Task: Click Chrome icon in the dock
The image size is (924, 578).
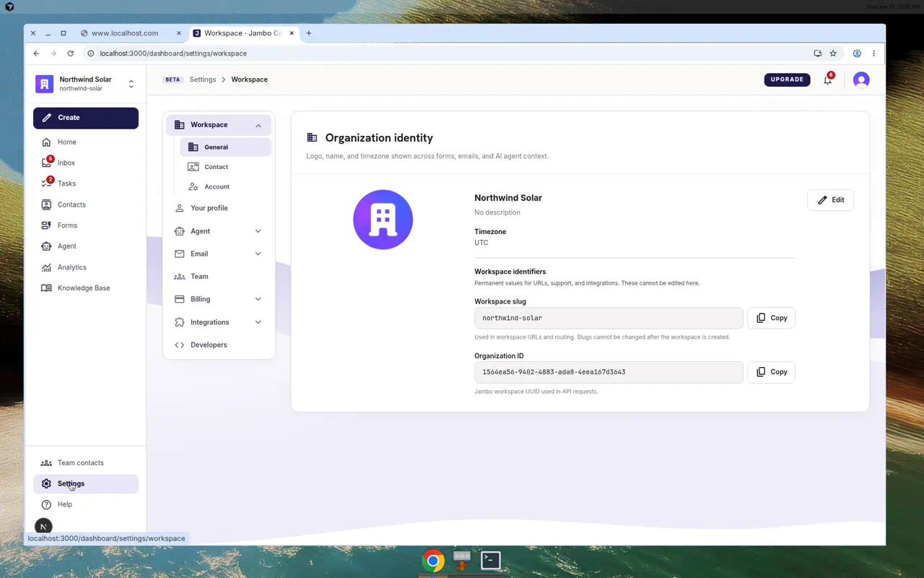Action: pos(433,561)
